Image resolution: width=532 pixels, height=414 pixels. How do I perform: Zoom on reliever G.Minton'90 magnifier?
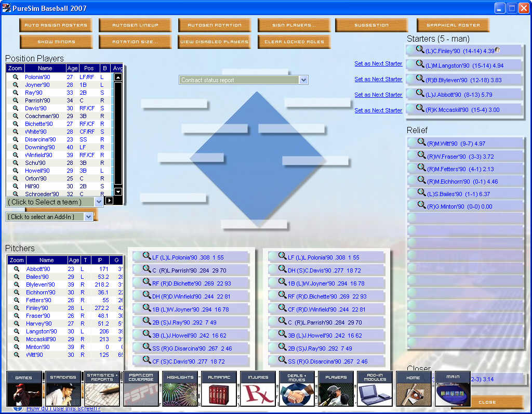(421, 205)
